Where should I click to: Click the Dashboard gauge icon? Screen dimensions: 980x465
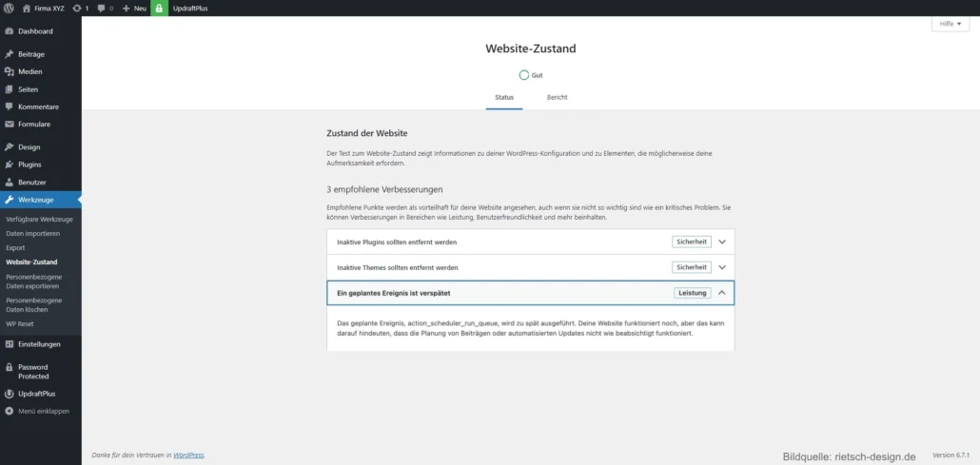click(x=10, y=31)
